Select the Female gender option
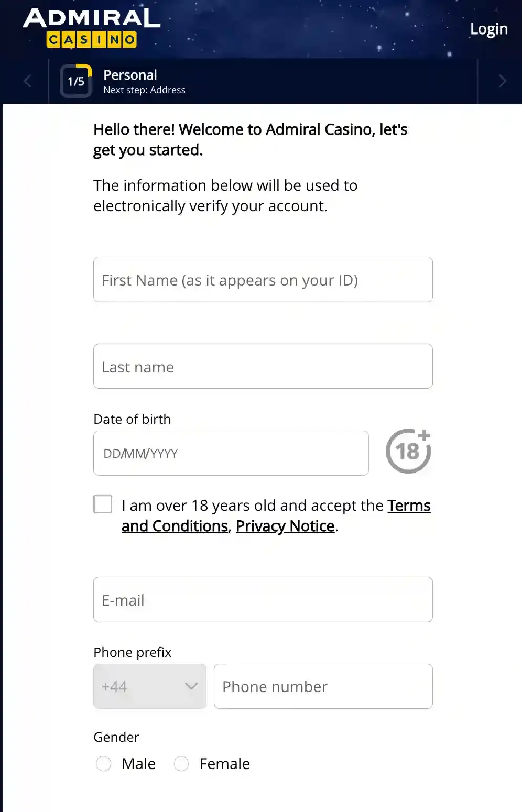Image resolution: width=522 pixels, height=812 pixels. pos(181,764)
